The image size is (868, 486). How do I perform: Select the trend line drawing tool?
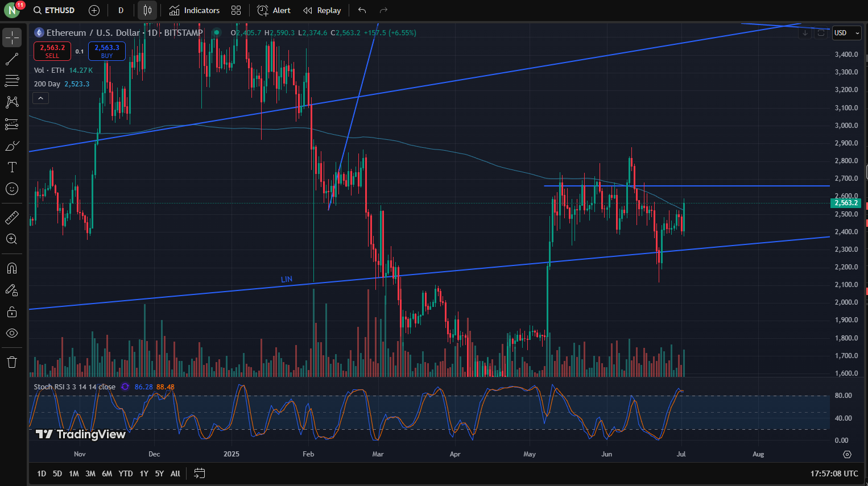[12, 59]
